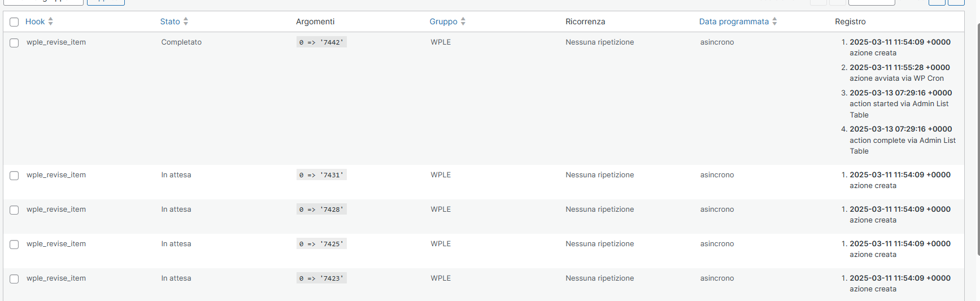
Task: Click In attesa status in '7425' row
Action: point(176,244)
